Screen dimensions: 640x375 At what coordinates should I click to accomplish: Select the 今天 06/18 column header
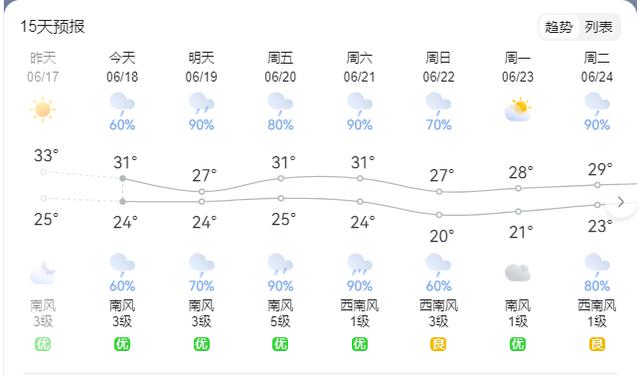[x=122, y=67]
